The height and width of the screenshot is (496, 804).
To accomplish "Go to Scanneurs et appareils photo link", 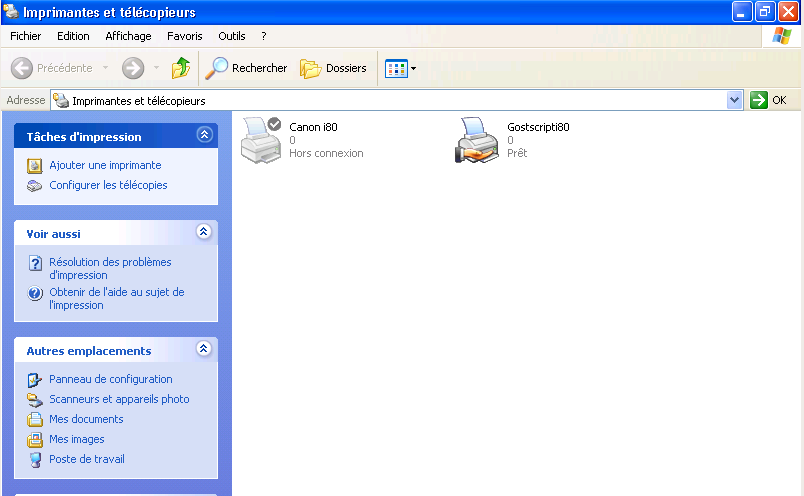I will point(119,399).
